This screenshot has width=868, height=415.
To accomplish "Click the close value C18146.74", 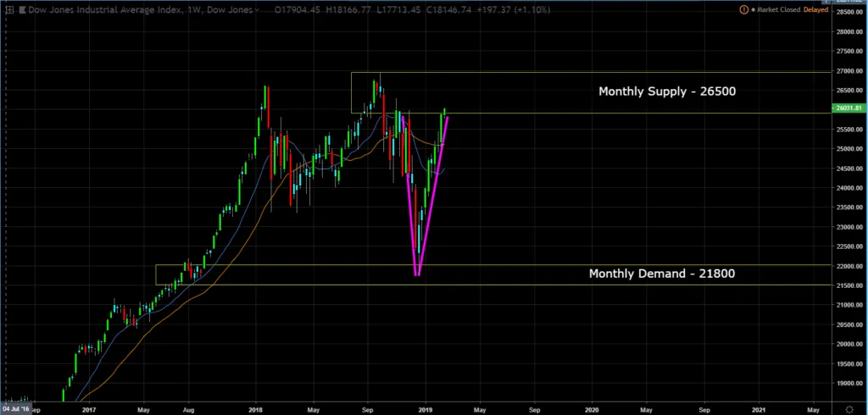I will click(x=449, y=10).
